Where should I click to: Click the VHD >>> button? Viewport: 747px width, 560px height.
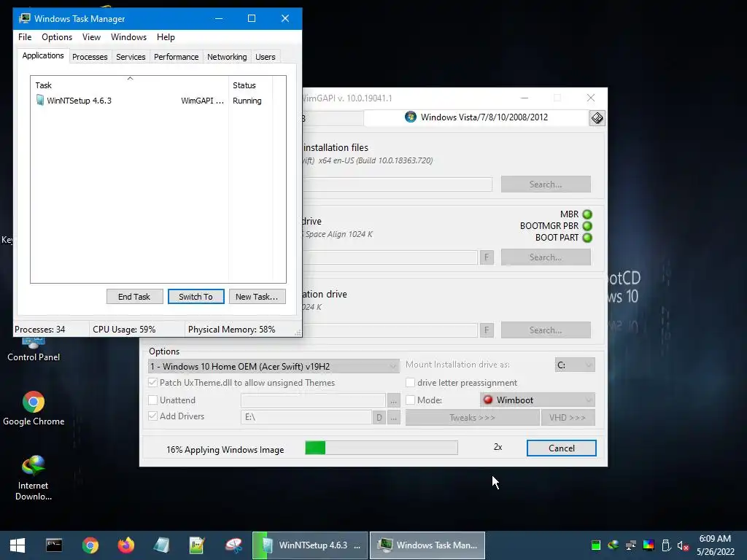[x=568, y=418]
